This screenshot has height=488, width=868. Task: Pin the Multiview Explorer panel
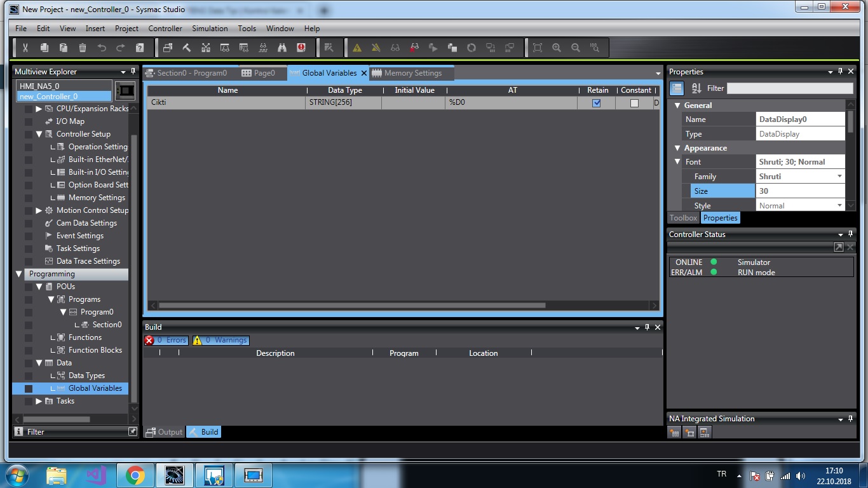point(133,71)
